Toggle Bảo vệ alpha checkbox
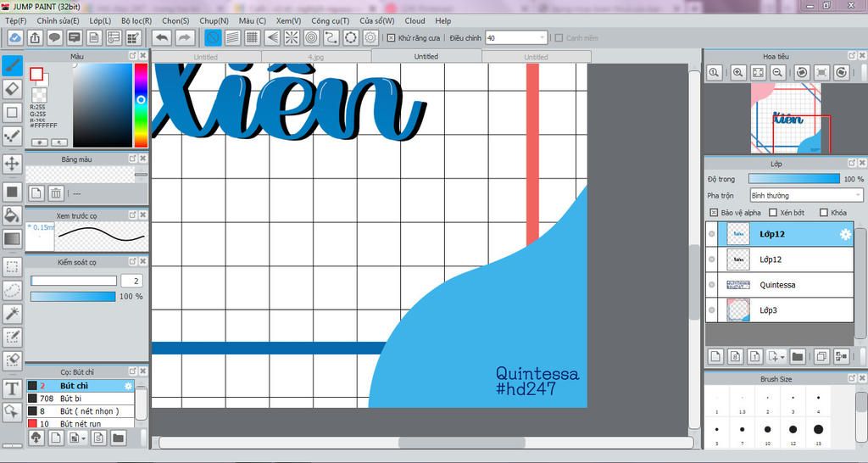The width and height of the screenshot is (868, 463). tap(714, 213)
